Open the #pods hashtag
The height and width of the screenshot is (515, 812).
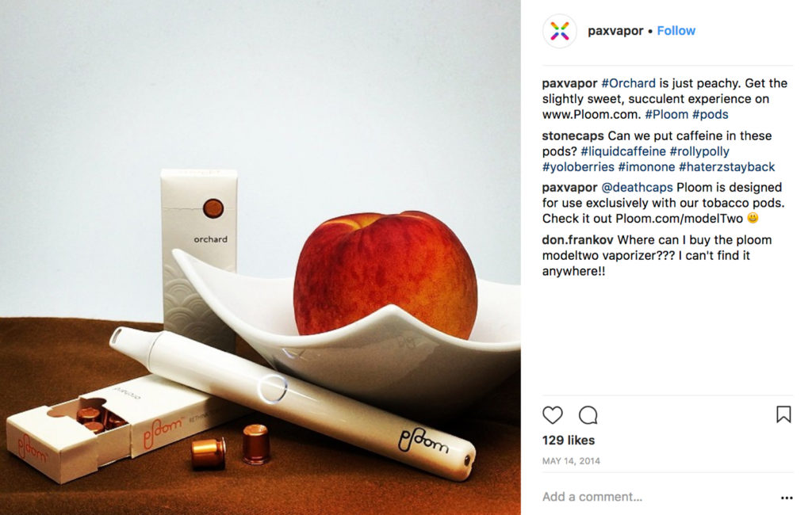(x=710, y=114)
